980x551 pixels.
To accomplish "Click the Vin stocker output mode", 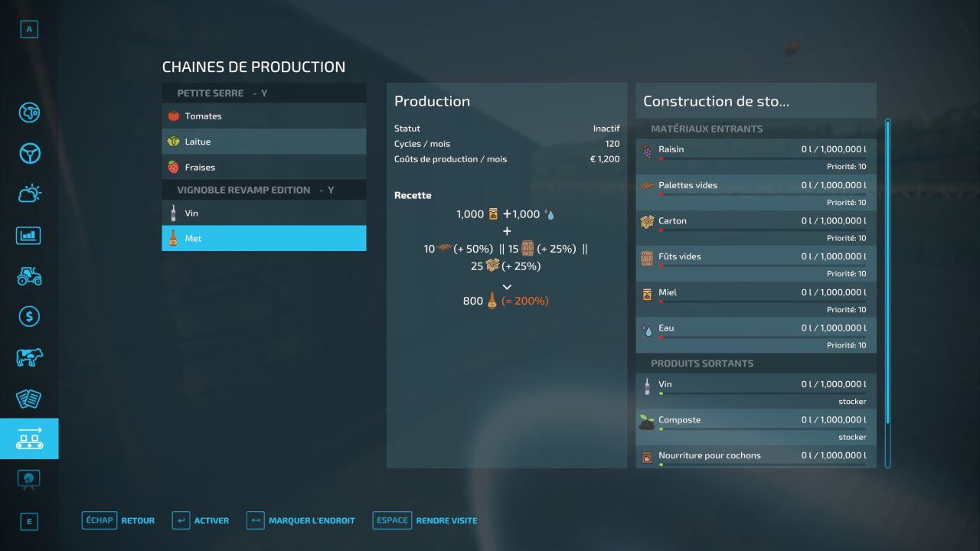I will [x=852, y=402].
